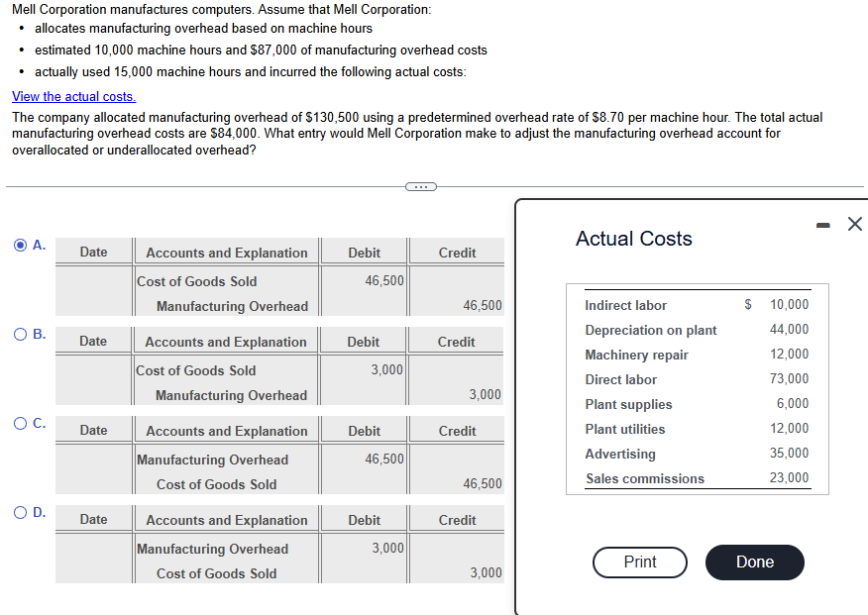868x615 pixels.
Task: Click option A's Manufacturing Overhead entry
Action: pyautogui.click(x=233, y=306)
